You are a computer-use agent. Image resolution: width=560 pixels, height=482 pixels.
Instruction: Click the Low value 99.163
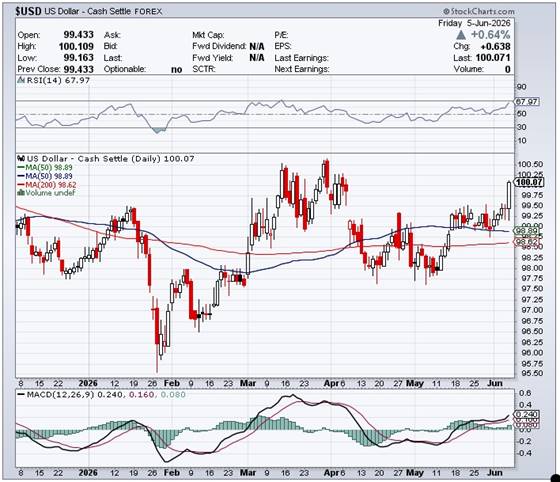[79, 57]
